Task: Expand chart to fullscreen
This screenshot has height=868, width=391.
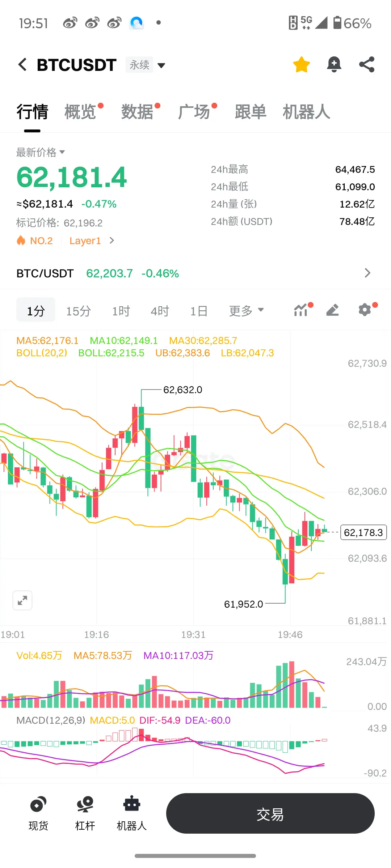Action: tap(22, 600)
